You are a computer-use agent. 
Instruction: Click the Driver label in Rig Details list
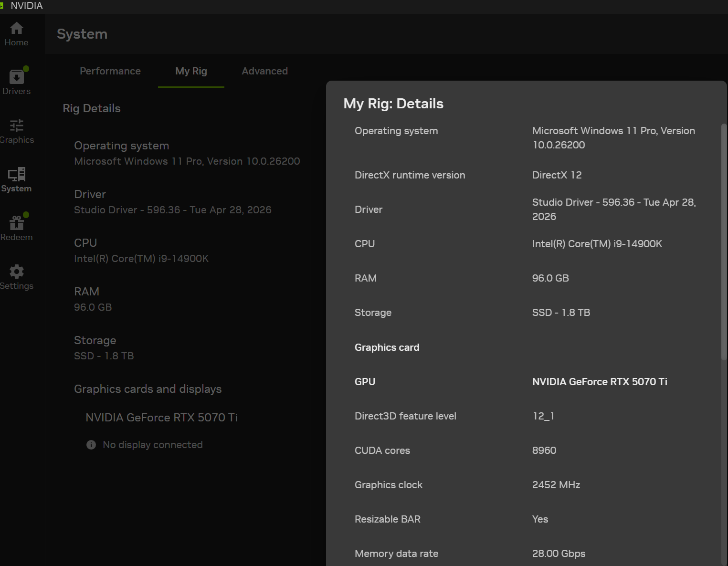click(x=90, y=194)
